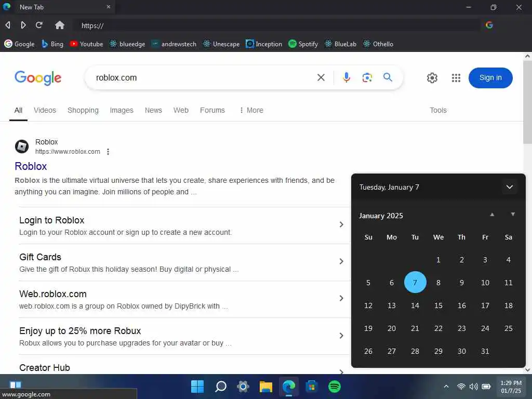Click the January 2025 month header
The width and height of the screenshot is (532, 399).
[x=381, y=216]
